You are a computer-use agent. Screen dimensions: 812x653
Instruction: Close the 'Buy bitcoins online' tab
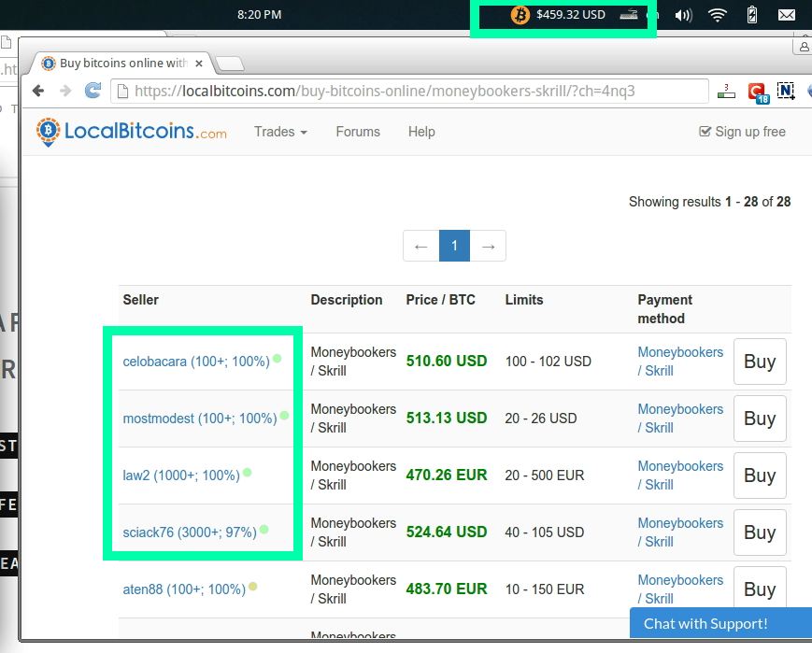point(199,64)
